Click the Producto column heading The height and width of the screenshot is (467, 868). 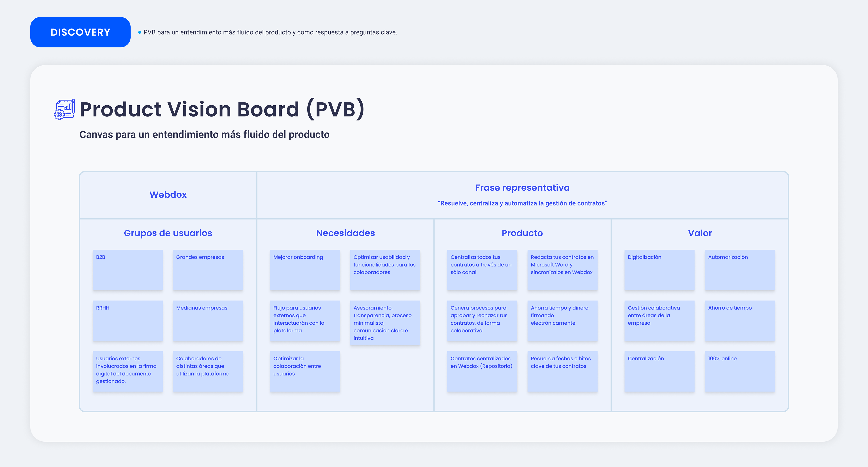(522, 233)
